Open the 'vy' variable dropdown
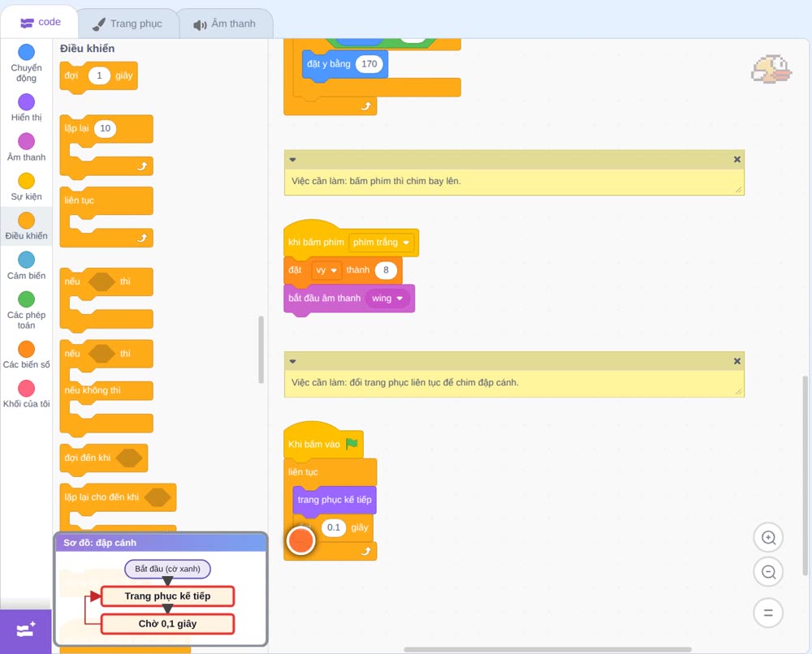This screenshot has width=812, height=654. 326,270
